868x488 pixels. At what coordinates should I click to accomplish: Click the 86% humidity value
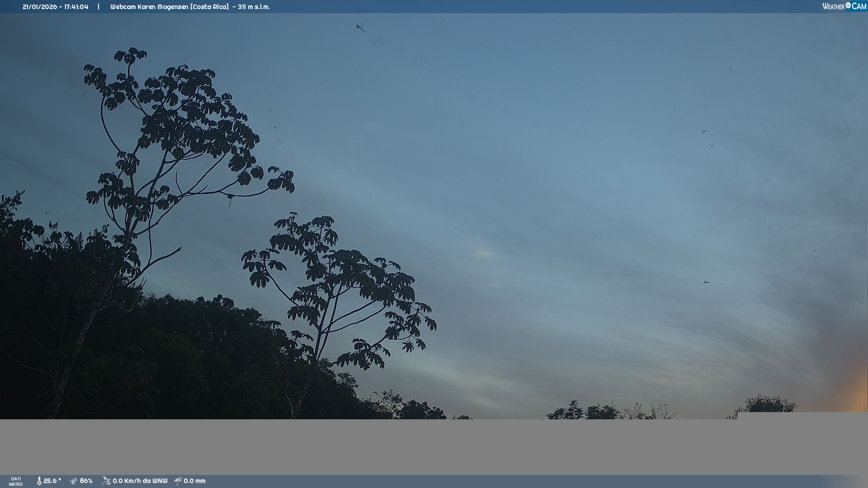point(86,481)
